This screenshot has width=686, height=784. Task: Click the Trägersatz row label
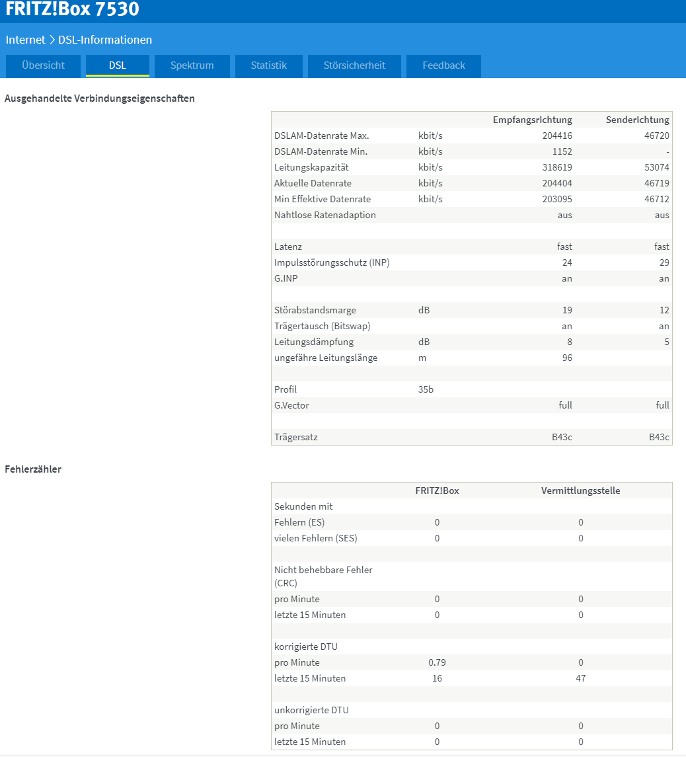[x=295, y=438]
